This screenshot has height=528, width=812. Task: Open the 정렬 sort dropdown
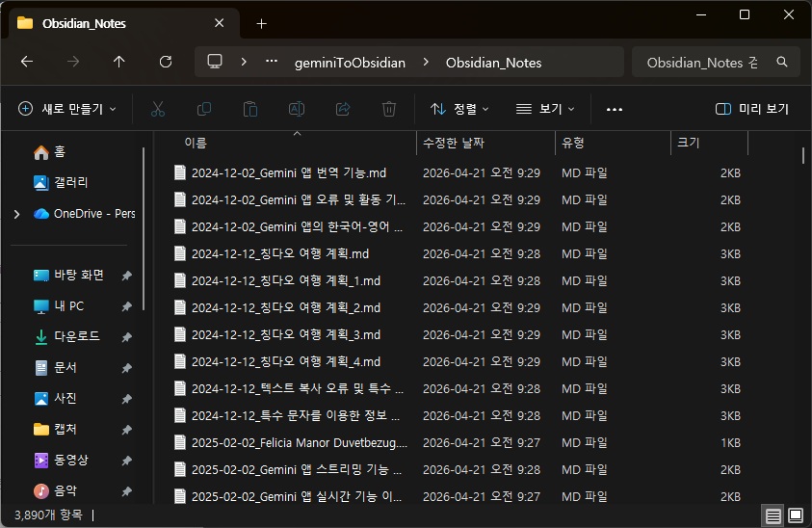(459, 109)
